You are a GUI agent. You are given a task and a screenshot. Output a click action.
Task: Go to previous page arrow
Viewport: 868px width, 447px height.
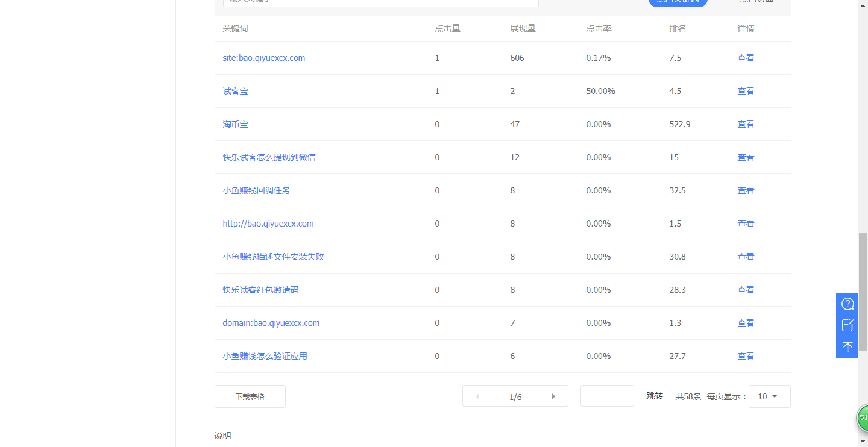coord(477,396)
